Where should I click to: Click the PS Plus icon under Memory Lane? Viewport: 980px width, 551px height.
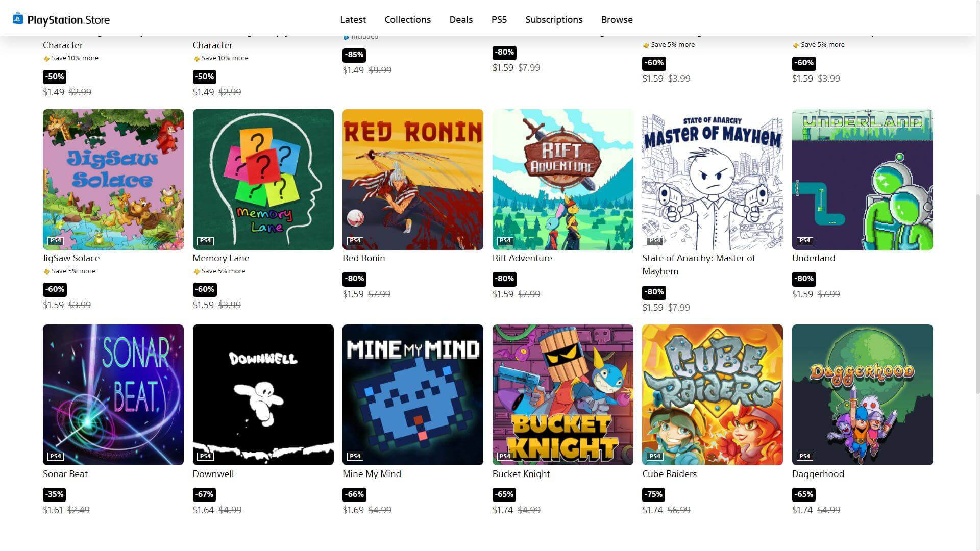(197, 272)
